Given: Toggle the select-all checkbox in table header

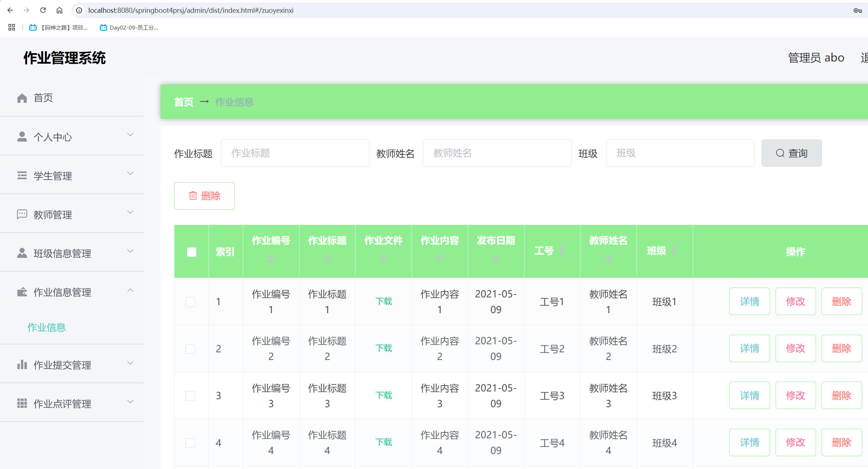Looking at the screenshot, I should pos(191,252).
